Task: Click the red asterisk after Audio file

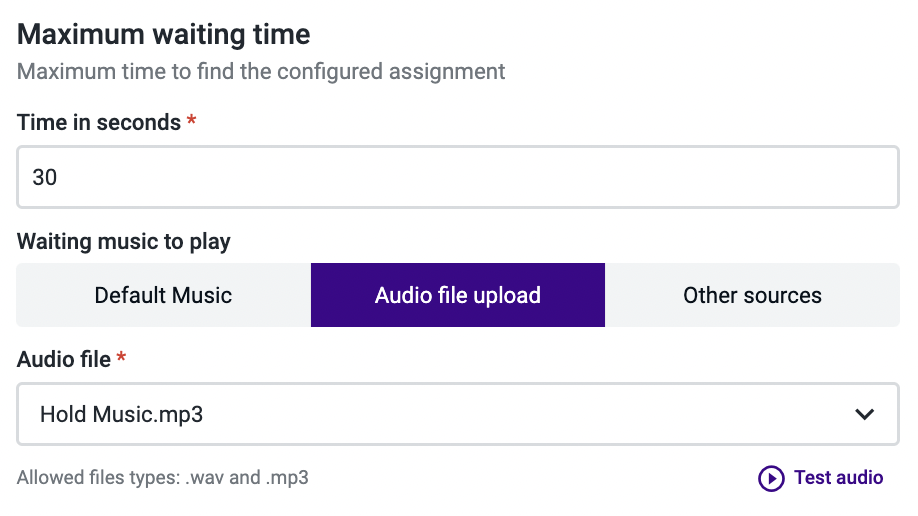Action: (x=122, y=358)
